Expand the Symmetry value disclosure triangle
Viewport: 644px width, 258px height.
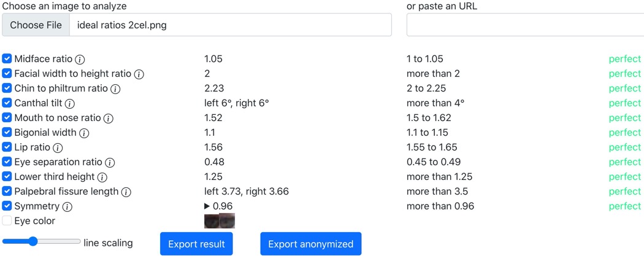207,206
